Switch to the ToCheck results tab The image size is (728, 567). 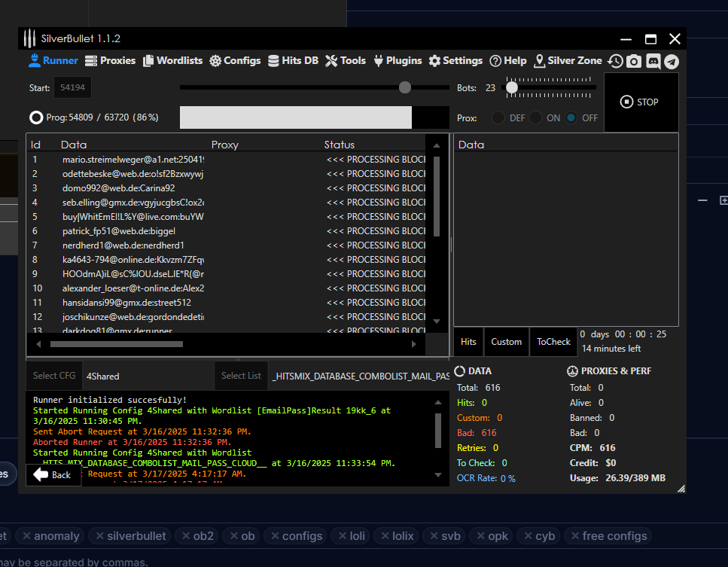[553, 342]
